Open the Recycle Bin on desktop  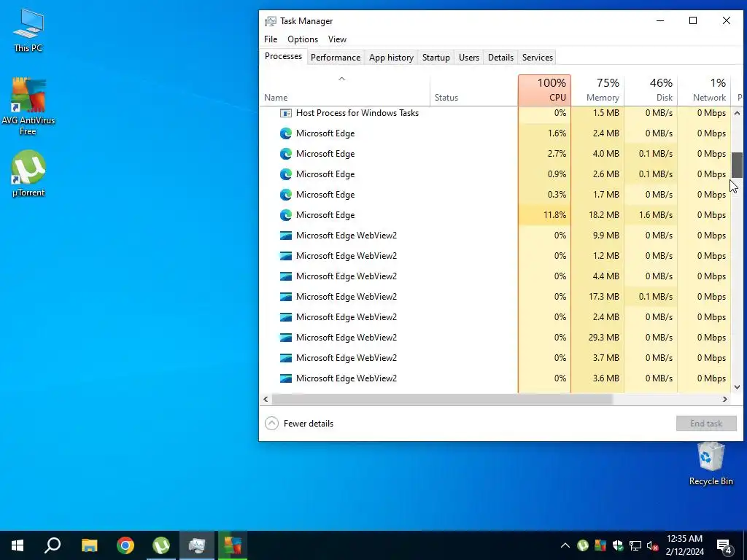pyautogui.click(x=711, y=463)
